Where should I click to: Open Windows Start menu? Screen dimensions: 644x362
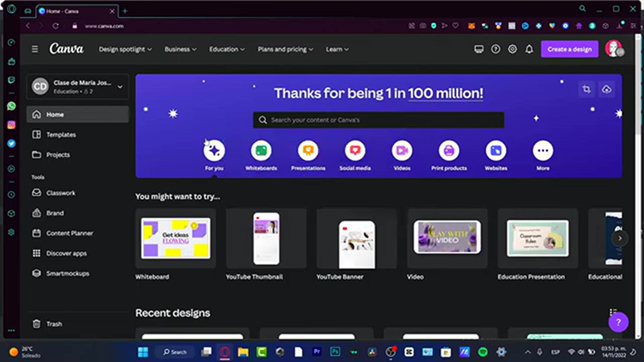tap(143, 352)
